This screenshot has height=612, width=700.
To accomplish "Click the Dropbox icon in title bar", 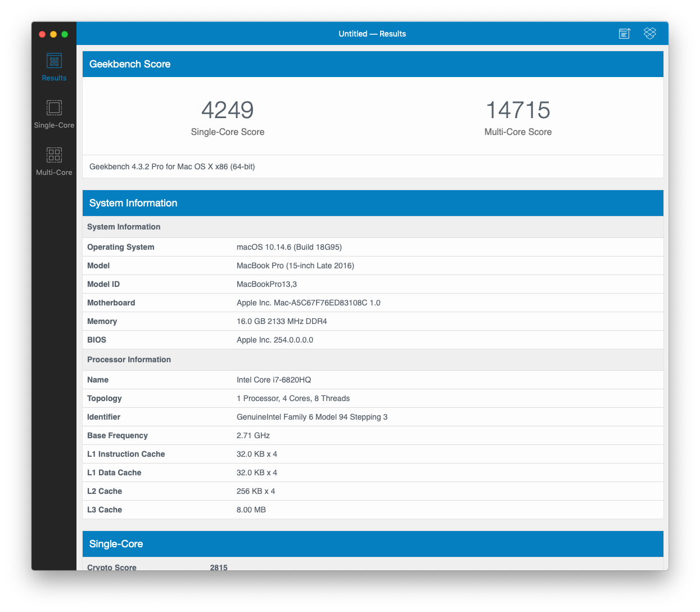I will [650, 34].
